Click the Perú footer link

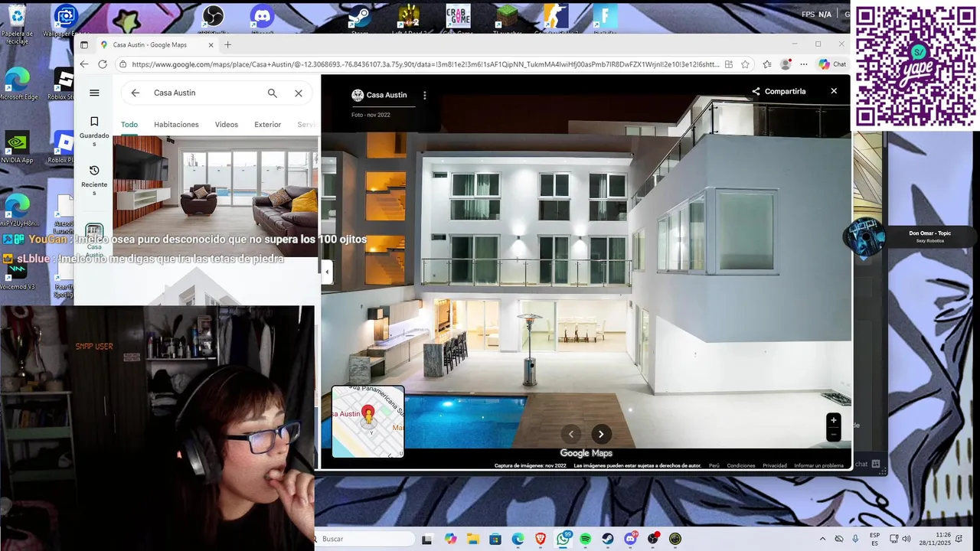point(714,465)
